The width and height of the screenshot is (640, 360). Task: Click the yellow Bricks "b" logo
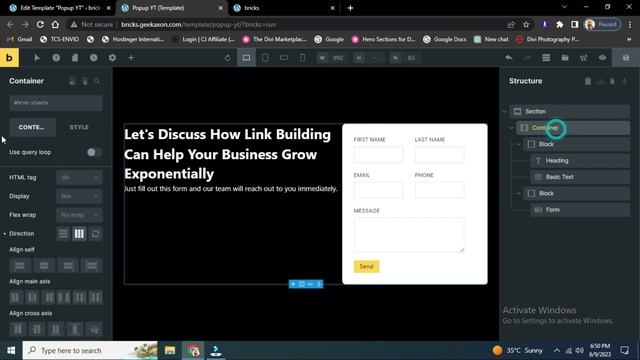coord(9,58)
